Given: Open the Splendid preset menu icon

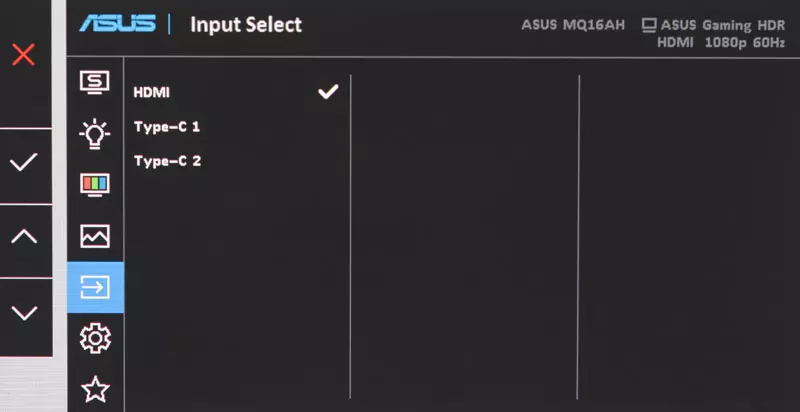Looking at the screenshot, I should pyautogui.click(x=95, y=82).
